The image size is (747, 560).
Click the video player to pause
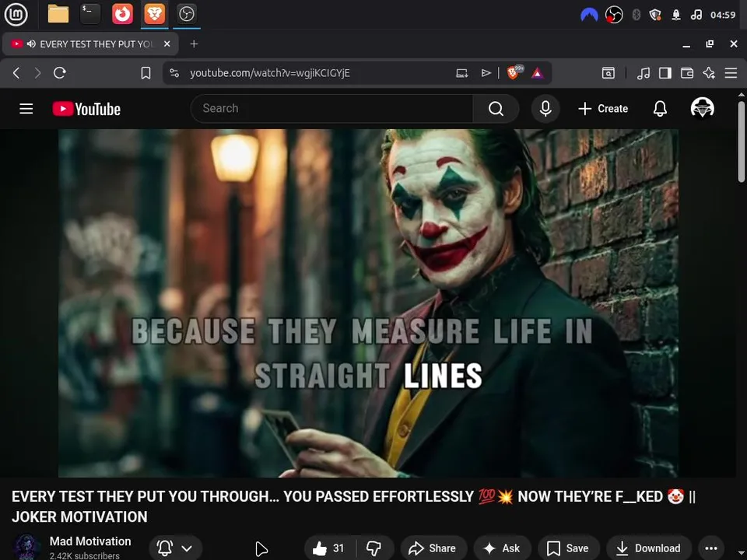pos(368,303)
